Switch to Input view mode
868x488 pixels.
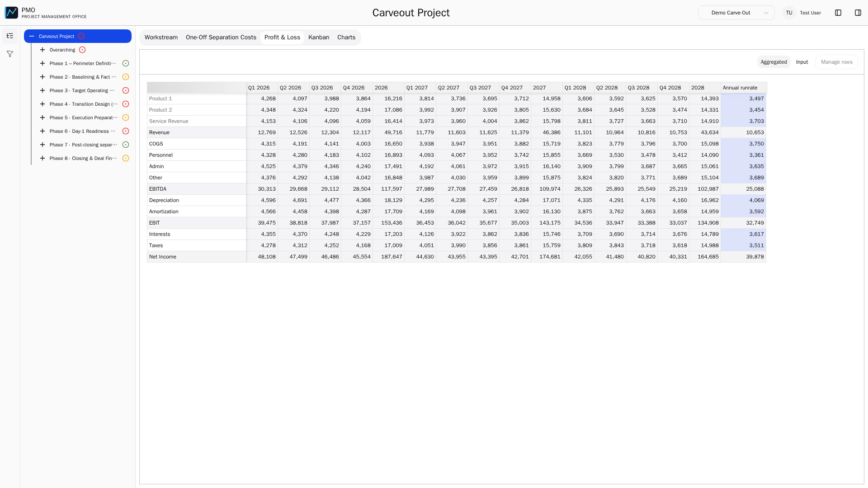pyautogui.click(x=802, y=62)
